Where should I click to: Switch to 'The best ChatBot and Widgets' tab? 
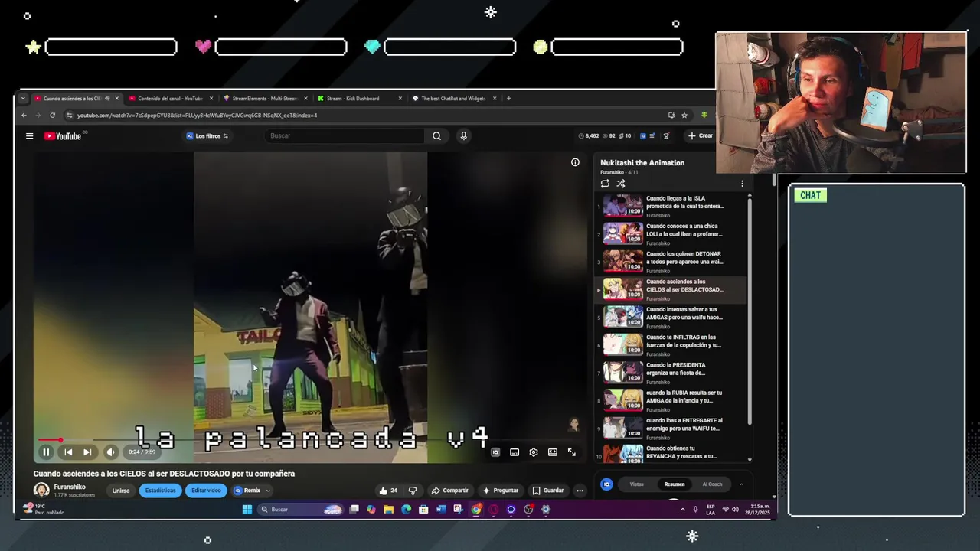click(x=452, y=99)
